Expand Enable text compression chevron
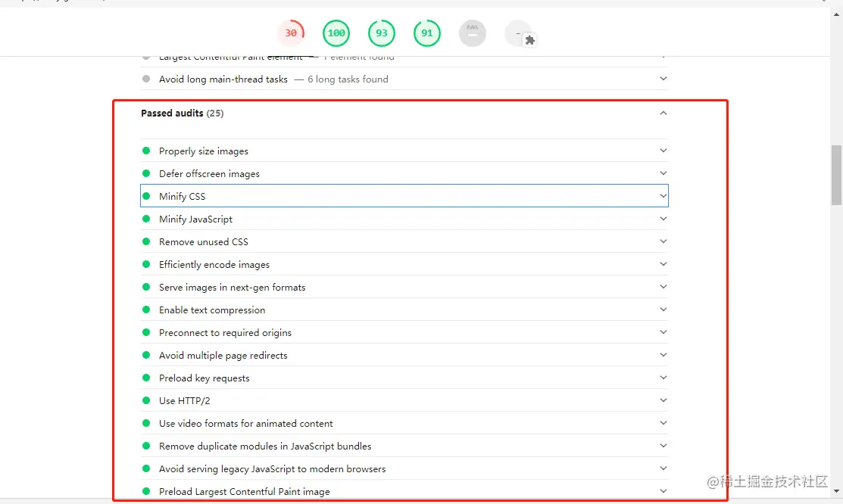 [663, 310]
